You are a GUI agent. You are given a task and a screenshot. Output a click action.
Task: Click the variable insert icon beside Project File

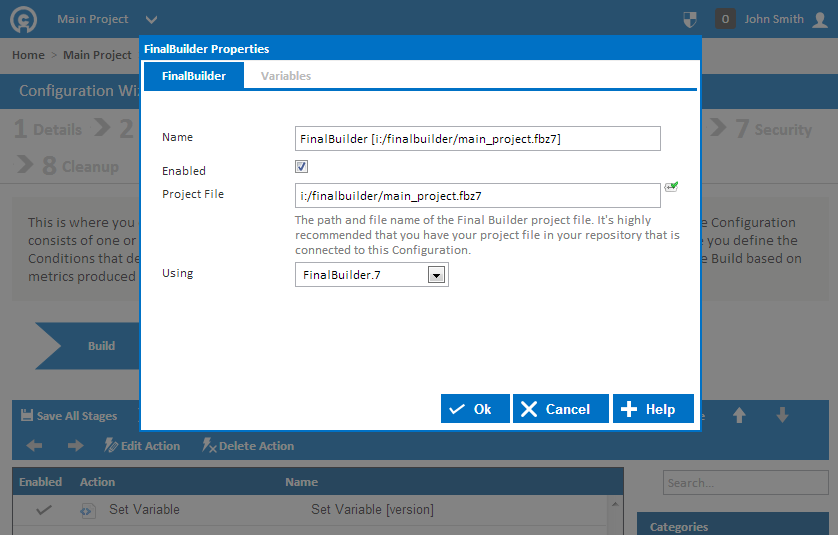(x=671, y=187)
